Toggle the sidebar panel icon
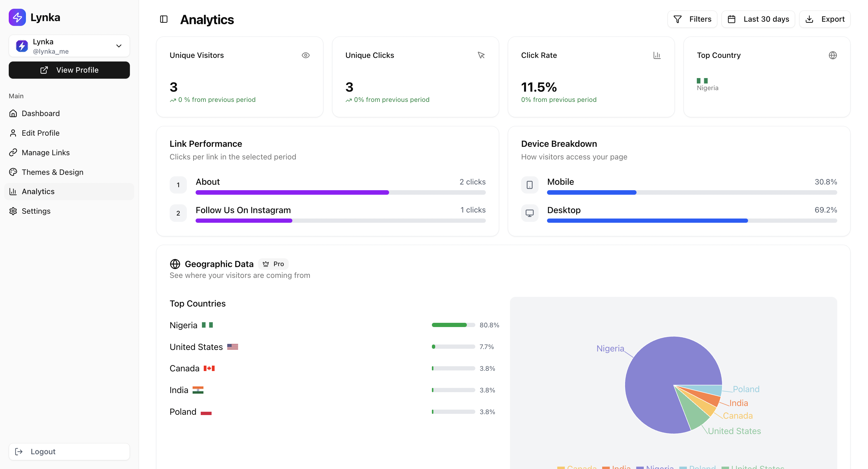Viewport: 868px width, 469px height. pyautogui.click(x=164, y=19)
